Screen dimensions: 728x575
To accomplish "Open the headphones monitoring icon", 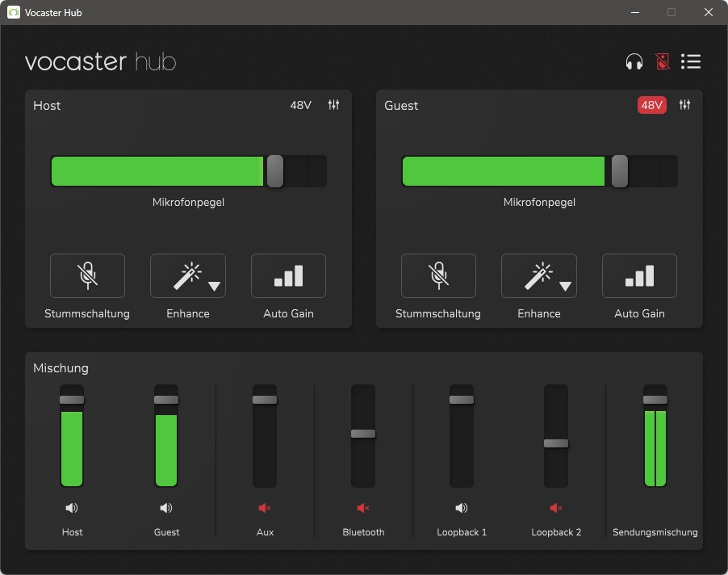I will 634,61.
